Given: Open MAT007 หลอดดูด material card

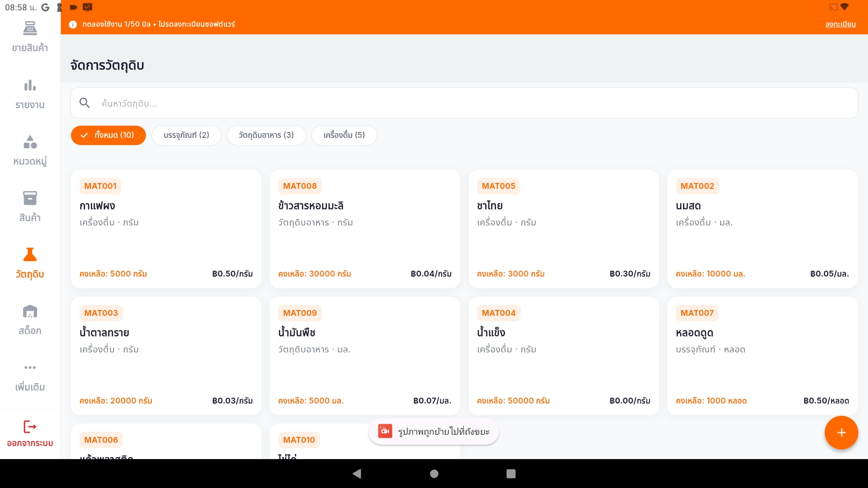Looking at the screenshot, I should (762, 356).
